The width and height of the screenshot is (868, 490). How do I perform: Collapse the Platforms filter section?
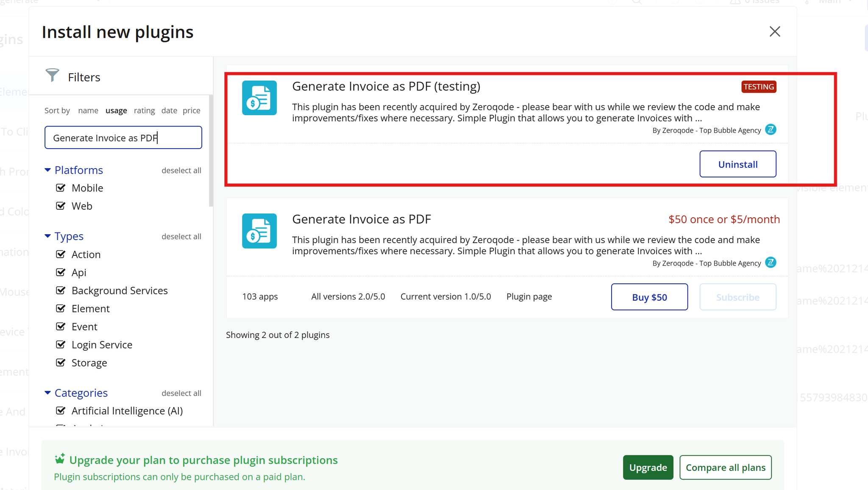click(47, 170)
